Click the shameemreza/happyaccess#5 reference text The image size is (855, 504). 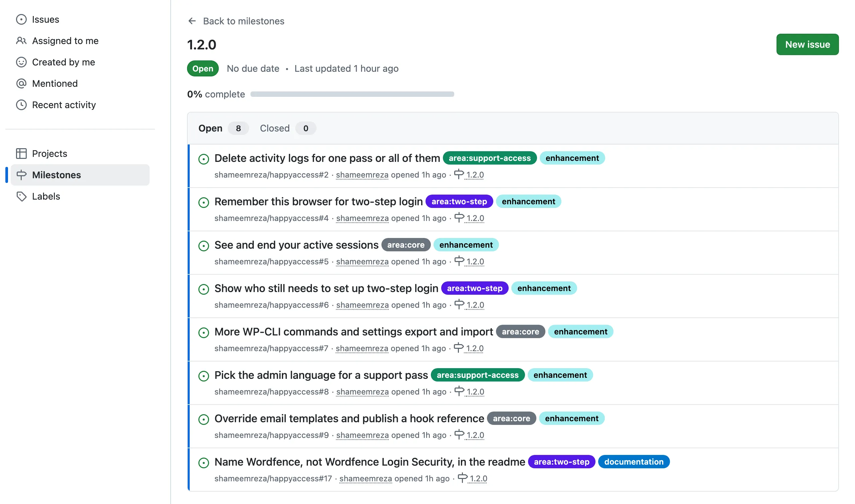[272, 261]
